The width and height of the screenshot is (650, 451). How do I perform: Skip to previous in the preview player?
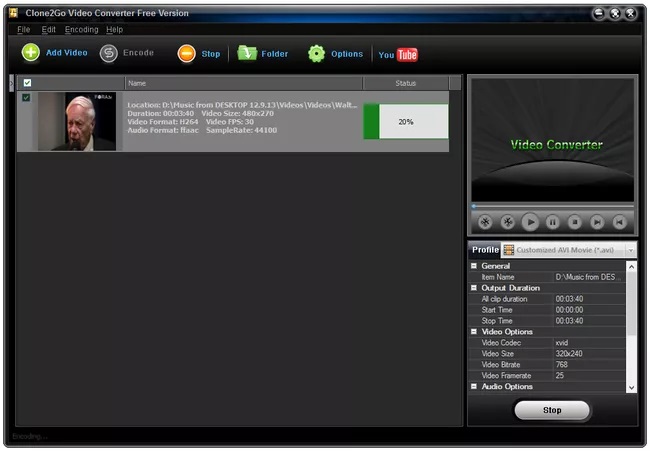pyautogui.click(x=620, y=222)
